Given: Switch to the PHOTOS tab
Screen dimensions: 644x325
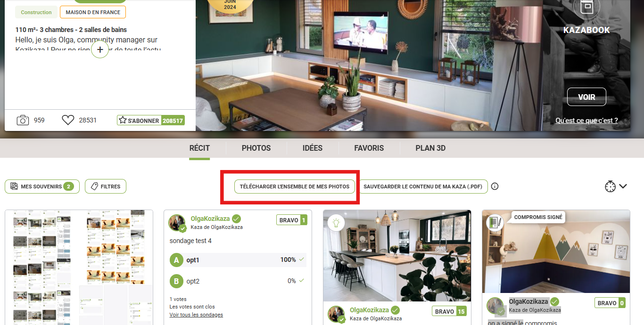Looking at the screenshot, I should point(256,148).
